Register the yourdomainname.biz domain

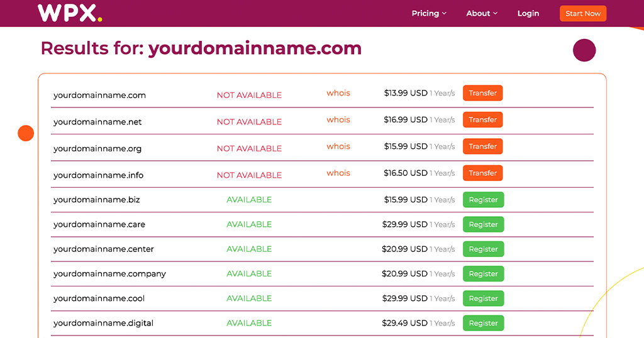pyautogui.click(x=483, y=200)
